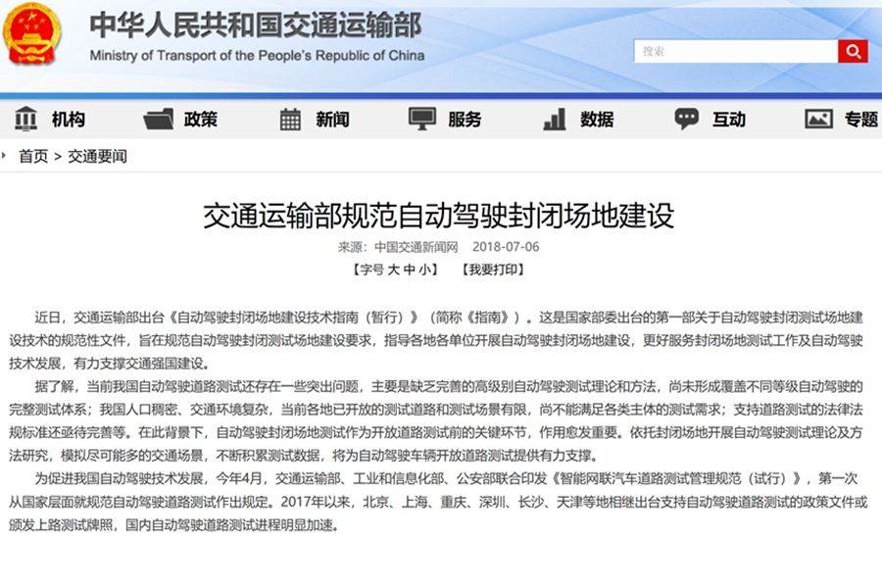Open the 机构 navigation menu
Viewport: 882px width, 588px height.
pyautogui.click(x=69, y=120)
